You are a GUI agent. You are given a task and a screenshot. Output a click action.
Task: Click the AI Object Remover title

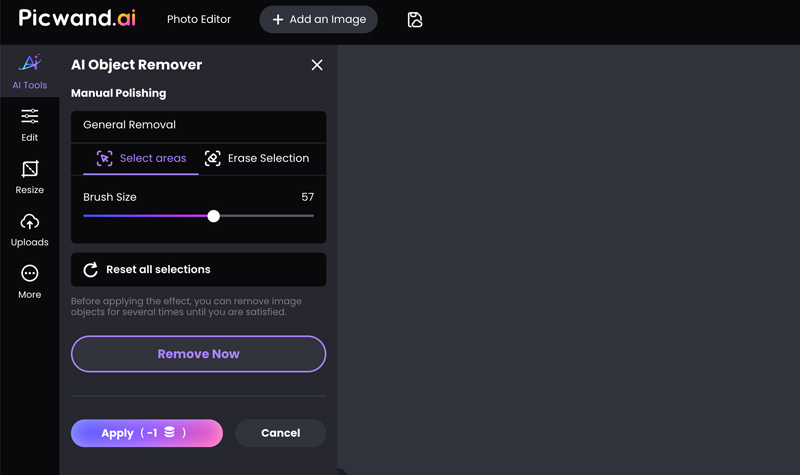(x=136, y=65)
